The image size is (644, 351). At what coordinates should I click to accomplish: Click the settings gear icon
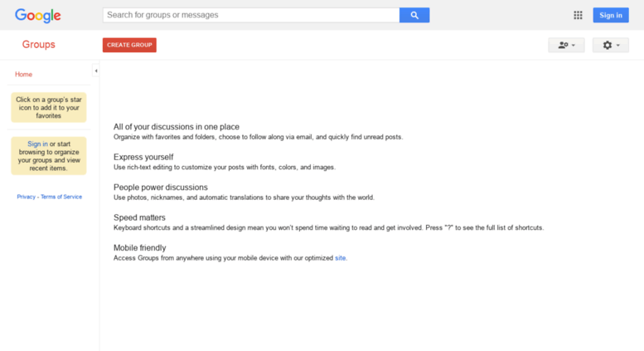click(x=607, y=45)
